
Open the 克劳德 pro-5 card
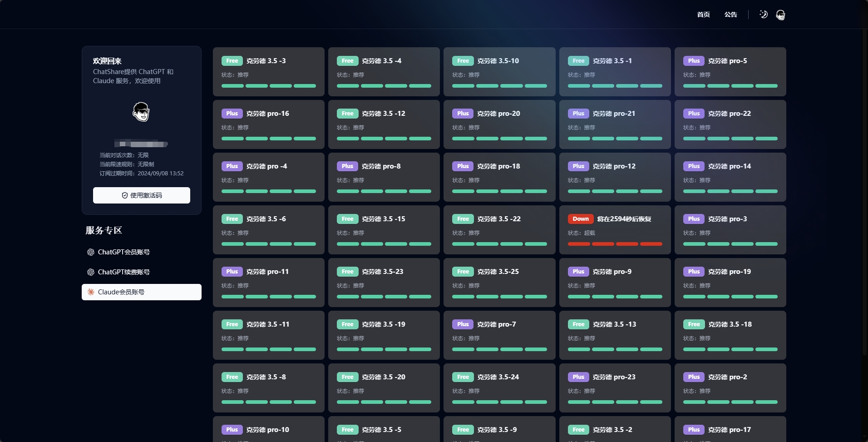tap(730, 72)
